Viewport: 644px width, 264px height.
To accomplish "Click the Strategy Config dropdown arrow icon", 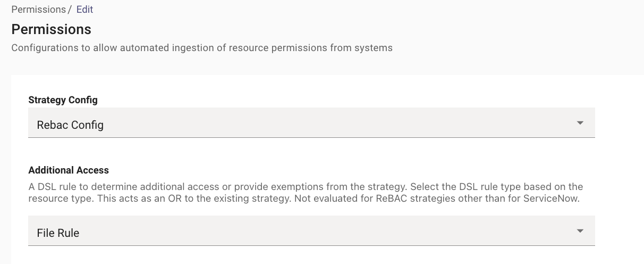I will (x=580, y=123).
